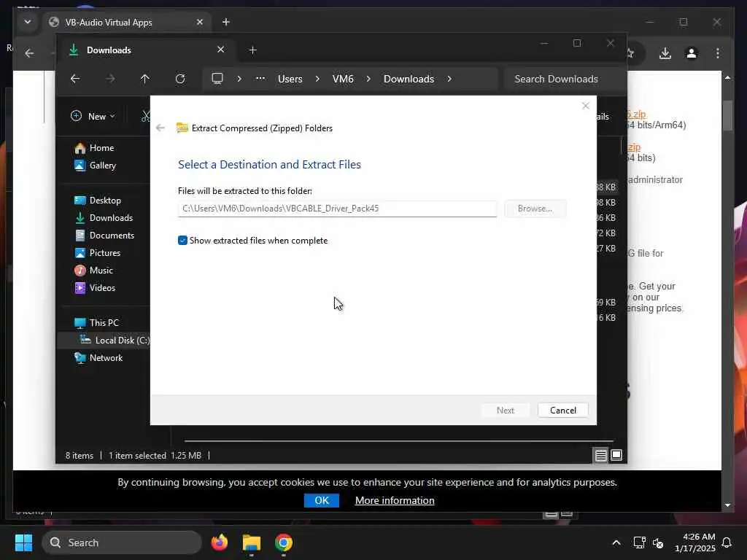747x560 pixels.
Task: Switch to large thumbnails view in status bar
Action: pos(616,455)
